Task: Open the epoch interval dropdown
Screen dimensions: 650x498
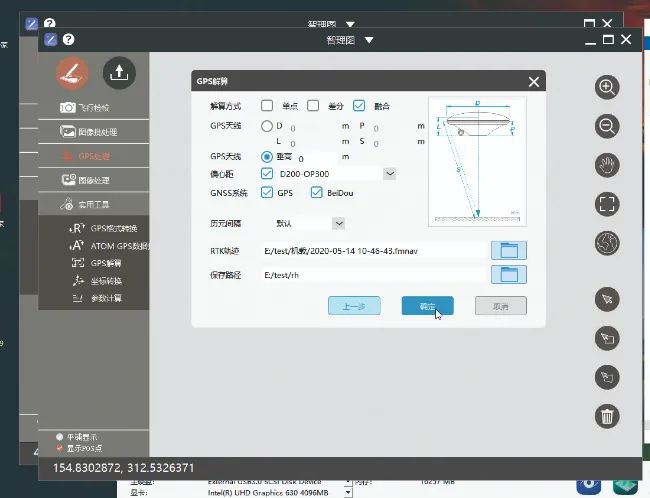Action: pyautogui.click(x=339, y=223)
